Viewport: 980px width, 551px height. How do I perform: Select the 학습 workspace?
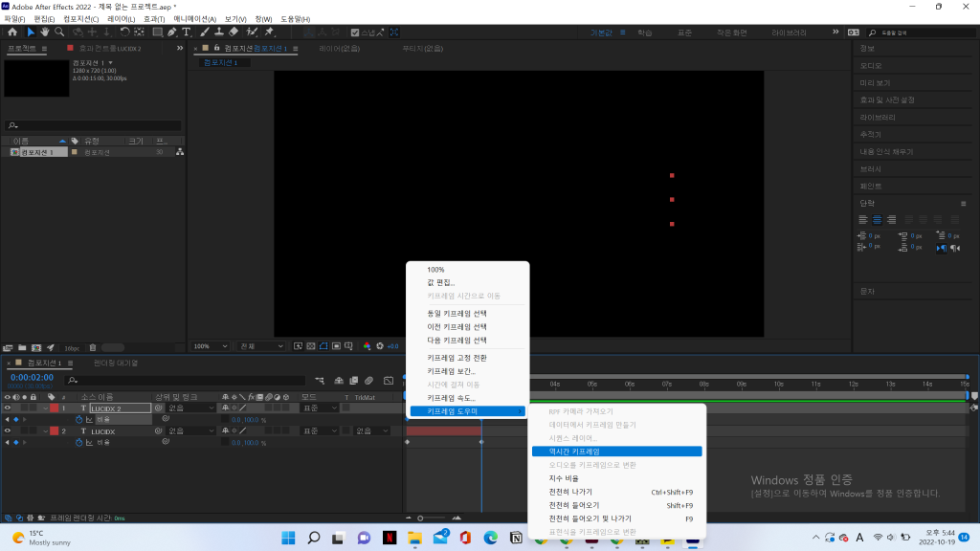pyautogui.click(x=644, y=33)
